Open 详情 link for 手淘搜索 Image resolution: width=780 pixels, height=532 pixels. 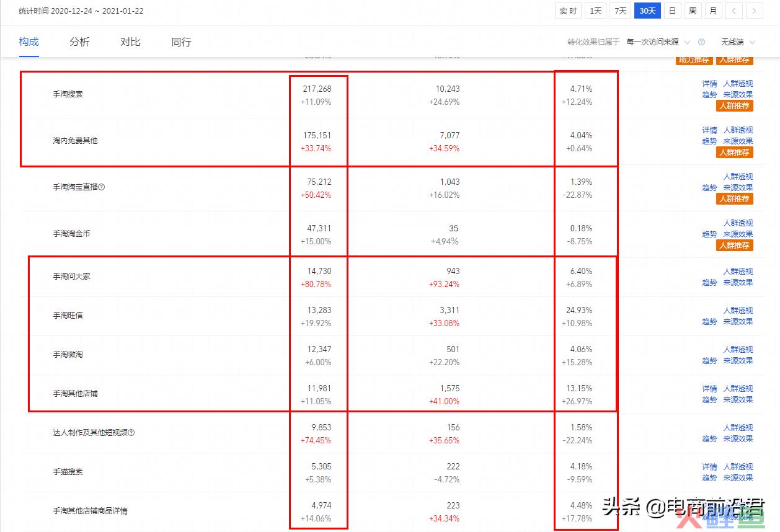click(709, 84)
